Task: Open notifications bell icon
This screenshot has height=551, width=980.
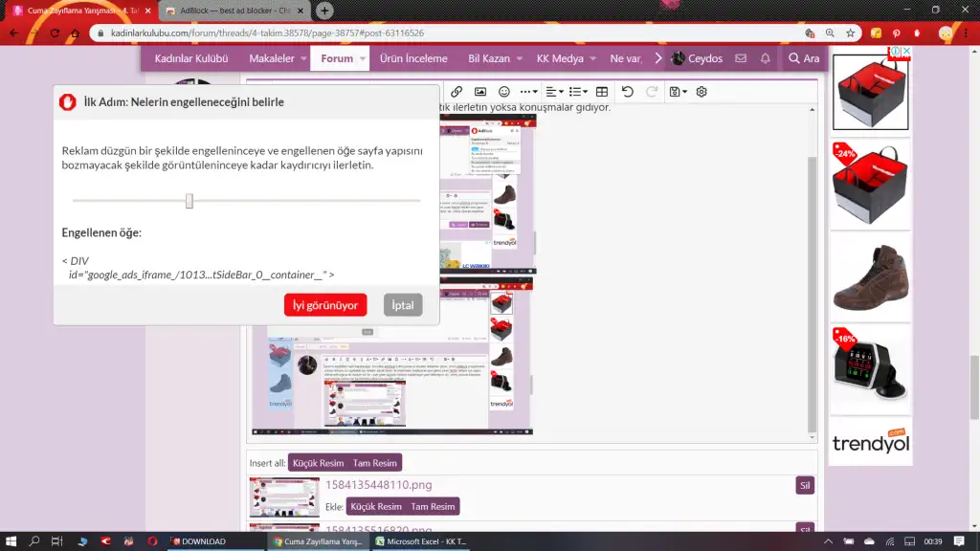Action: pos(765,58)
